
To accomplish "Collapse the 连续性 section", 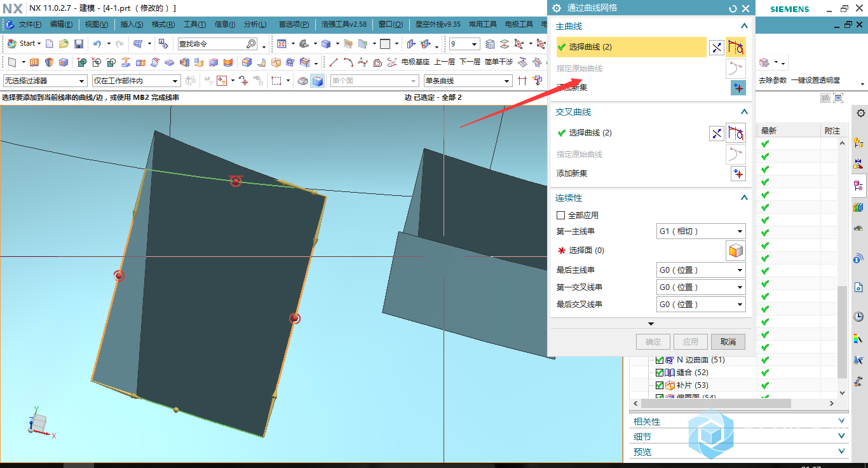I will 744,198.
